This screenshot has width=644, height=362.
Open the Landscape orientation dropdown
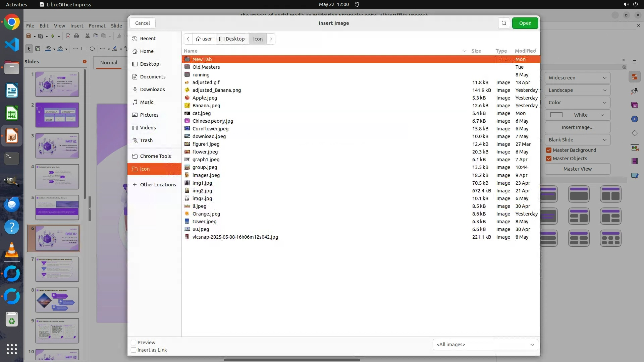(577, 90)
